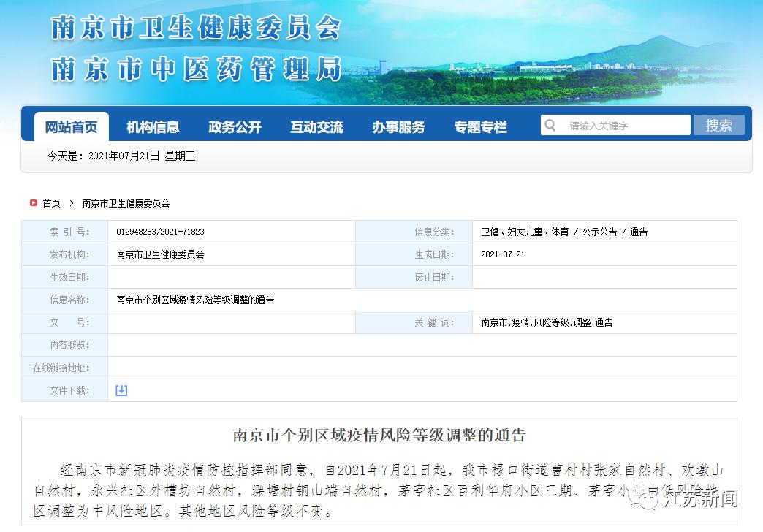Open the 政务公开 menu

click(x=235, y=125)
